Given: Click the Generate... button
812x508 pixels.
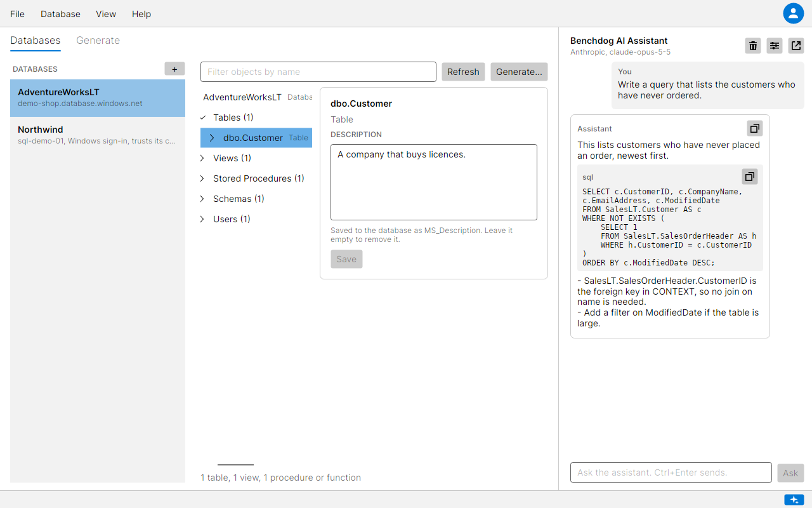Looking at the screenshot, I should click(x=519, y=72).
